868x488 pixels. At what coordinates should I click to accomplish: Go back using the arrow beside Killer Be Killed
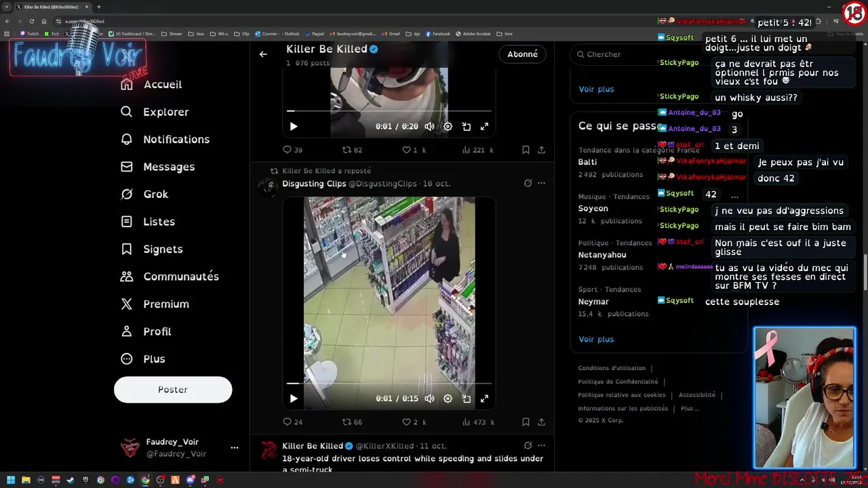coord(263,54)
